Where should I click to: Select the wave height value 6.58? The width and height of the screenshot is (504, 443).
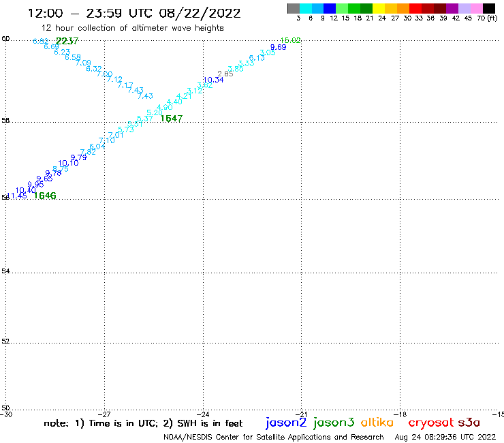coord(73,57)
